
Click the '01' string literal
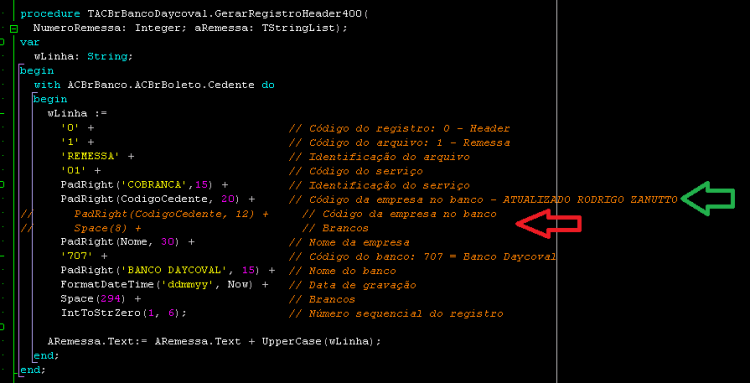(x=74, y=171)
